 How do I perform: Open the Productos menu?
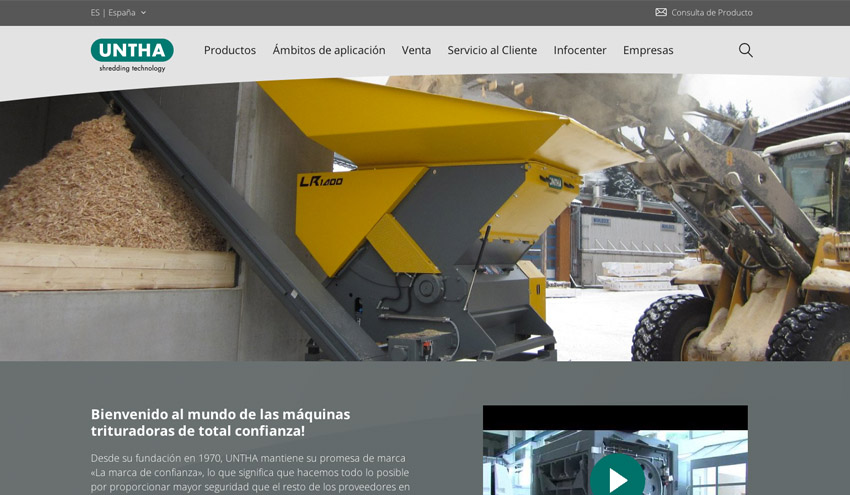(x=230, y=50)
